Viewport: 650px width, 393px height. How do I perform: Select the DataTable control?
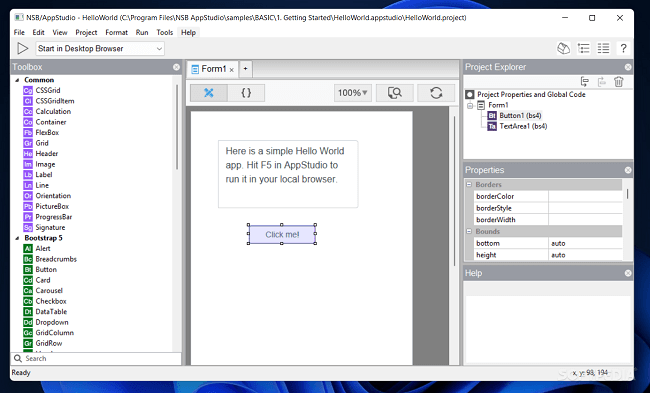point(45,312)
